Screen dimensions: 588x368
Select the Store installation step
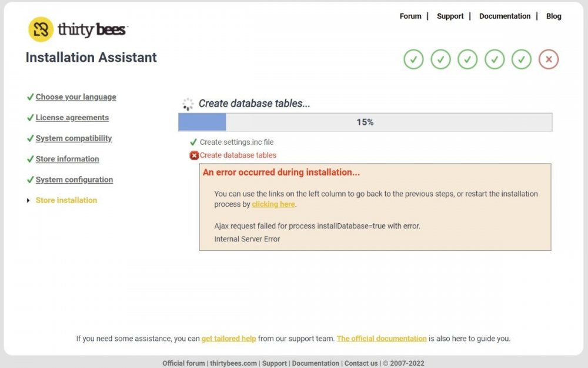66,200
